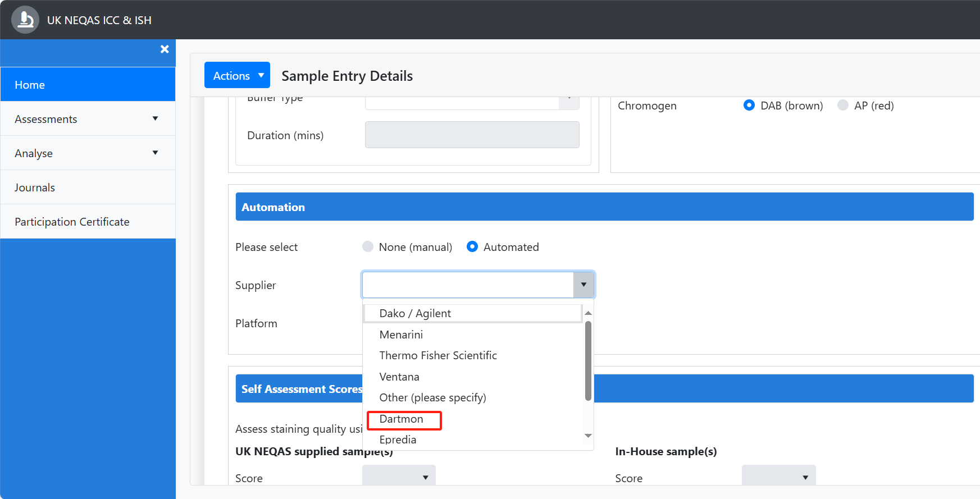Click the In-House sample(s) heading

666,451
